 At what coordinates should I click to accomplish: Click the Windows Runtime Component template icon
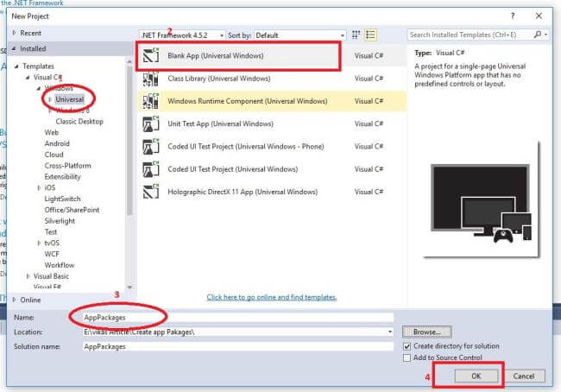[151, 101]
